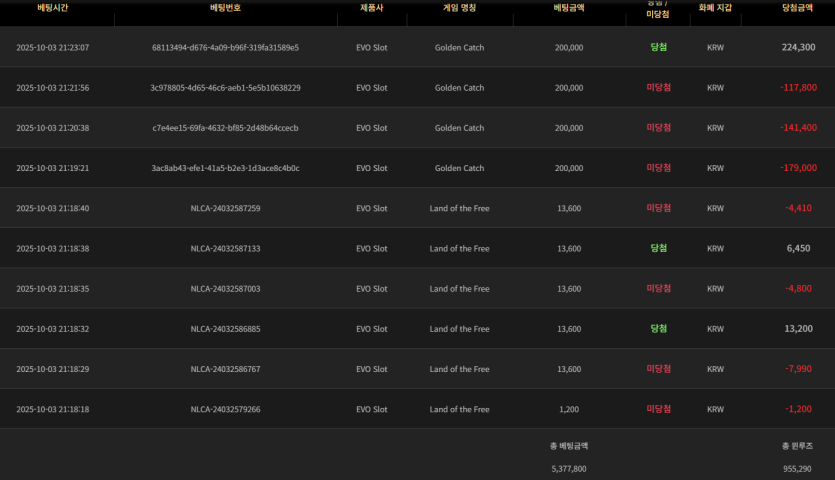Click Land of the Free in 21:18:40 row
The height and width of the screenshot is (480, 835).
(459, 208)
